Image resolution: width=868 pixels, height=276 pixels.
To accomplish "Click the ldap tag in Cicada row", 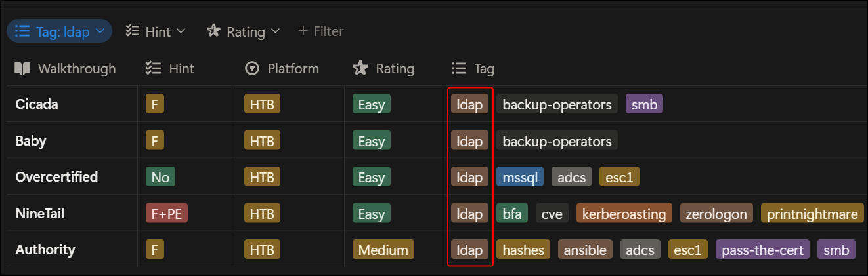I will coord(469,104).
